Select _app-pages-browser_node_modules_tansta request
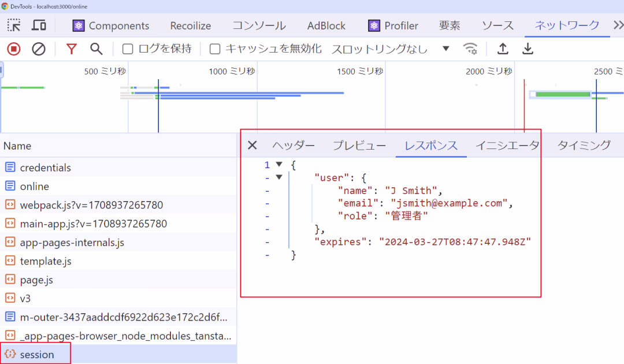This screenshot has height=364, width=624. point(118,335)
